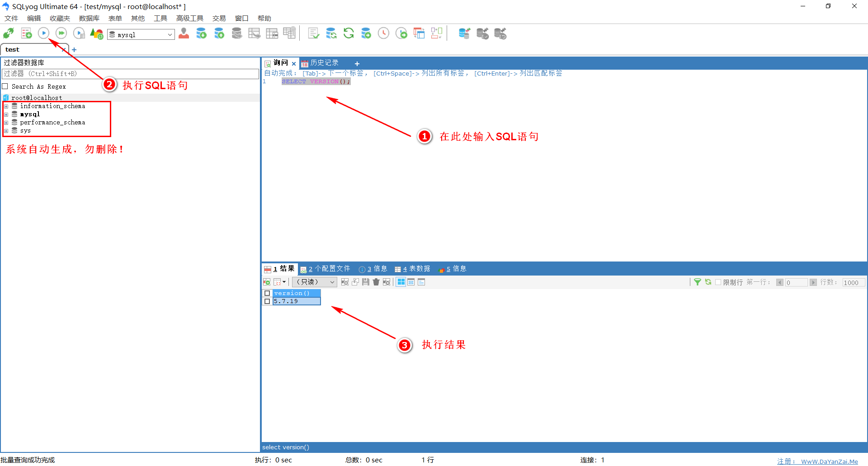The width and height of the screenshot is (868, 466).
Task: Switch to the 5 信息 tab
Action: 453,269
